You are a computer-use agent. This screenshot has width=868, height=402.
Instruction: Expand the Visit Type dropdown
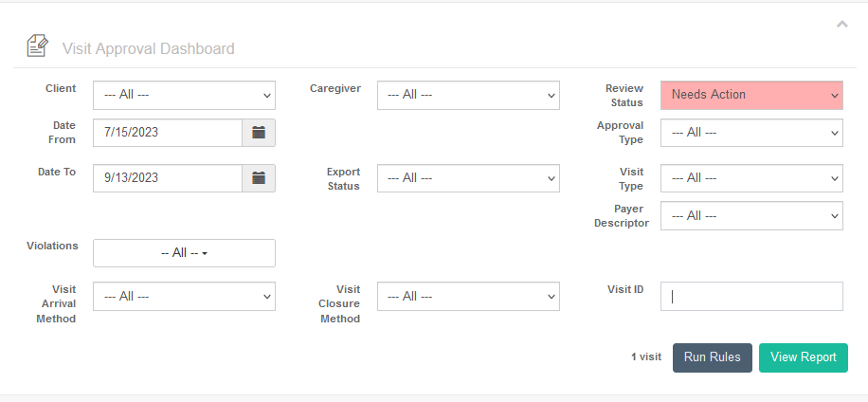[751, 177]
